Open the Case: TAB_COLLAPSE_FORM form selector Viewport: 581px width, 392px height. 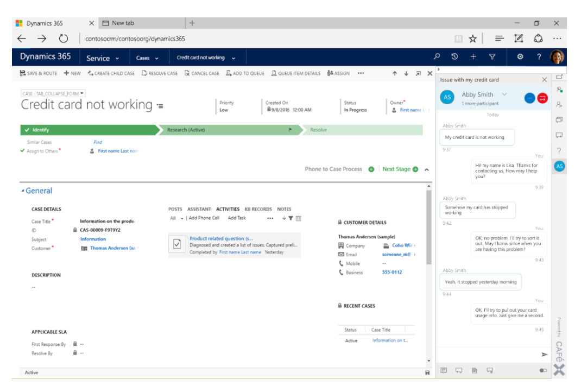coord(53,93)
